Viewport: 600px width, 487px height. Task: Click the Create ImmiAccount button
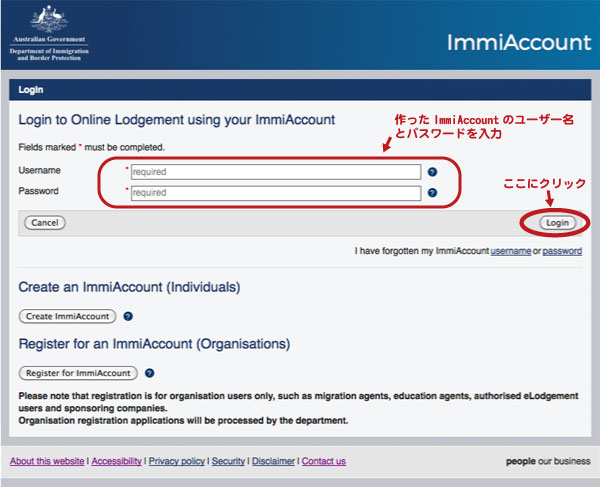(67, 316)
